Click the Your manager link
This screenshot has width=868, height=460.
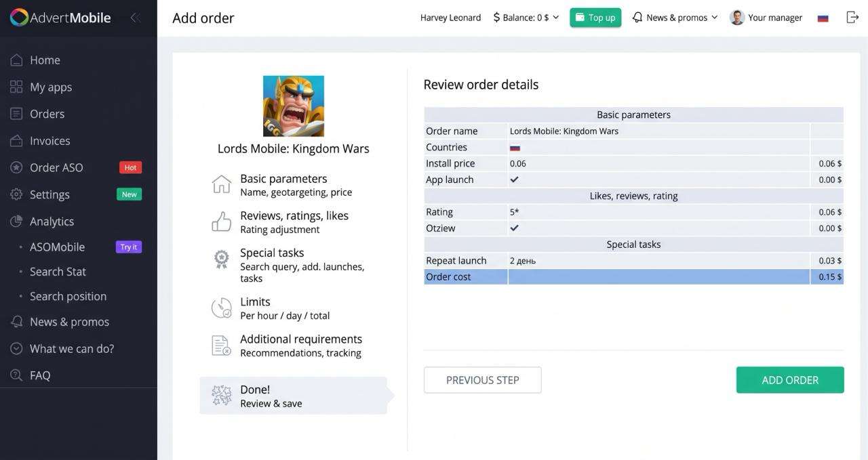point(775,18)
